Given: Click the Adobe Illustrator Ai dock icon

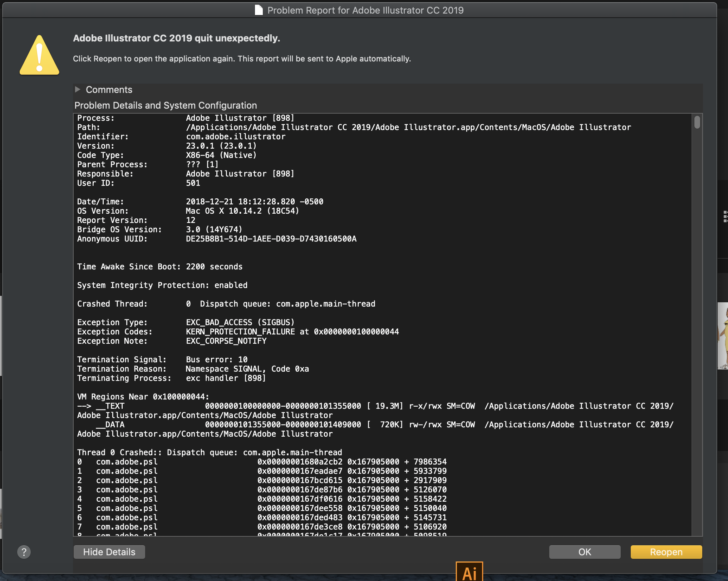Looking at the screenshot, I should (469, 571).
